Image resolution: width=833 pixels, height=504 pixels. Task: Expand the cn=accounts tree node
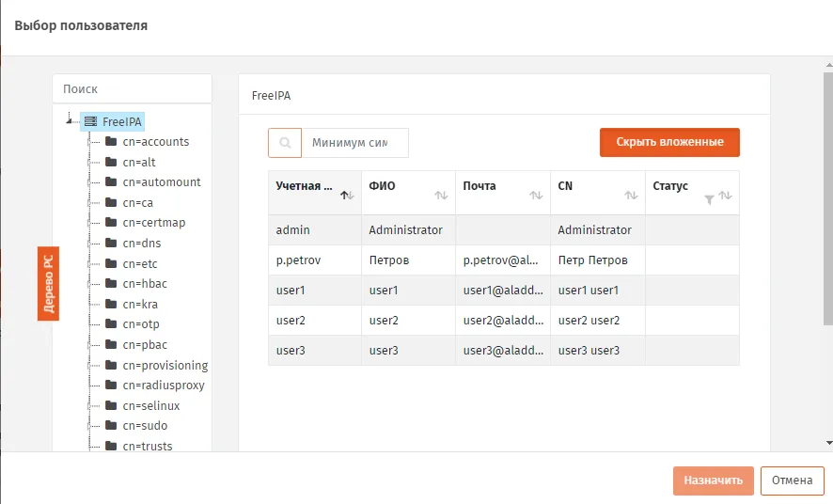pyautogui.click(x=88, y=142)
